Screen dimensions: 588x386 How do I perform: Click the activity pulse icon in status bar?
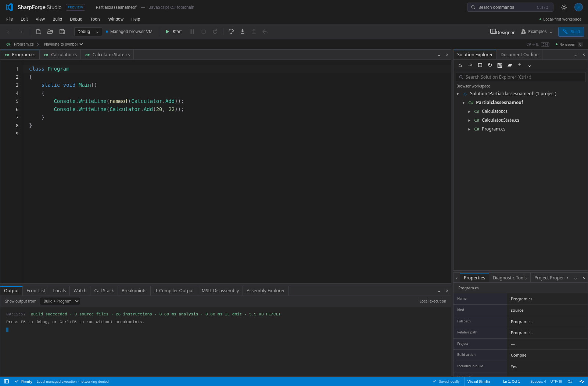point(582,382)
